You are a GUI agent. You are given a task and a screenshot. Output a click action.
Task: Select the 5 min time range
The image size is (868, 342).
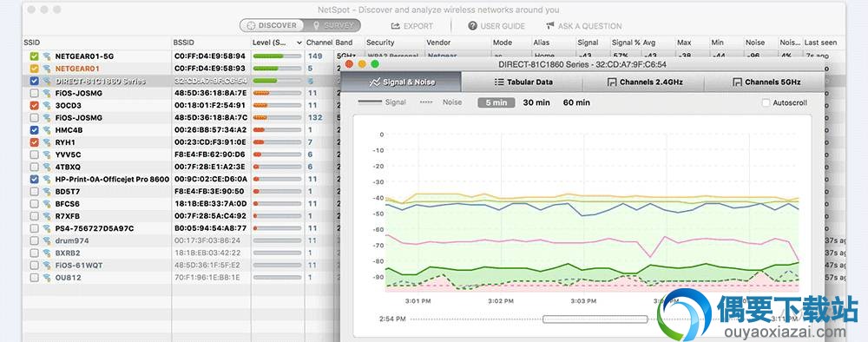point(496,102)
